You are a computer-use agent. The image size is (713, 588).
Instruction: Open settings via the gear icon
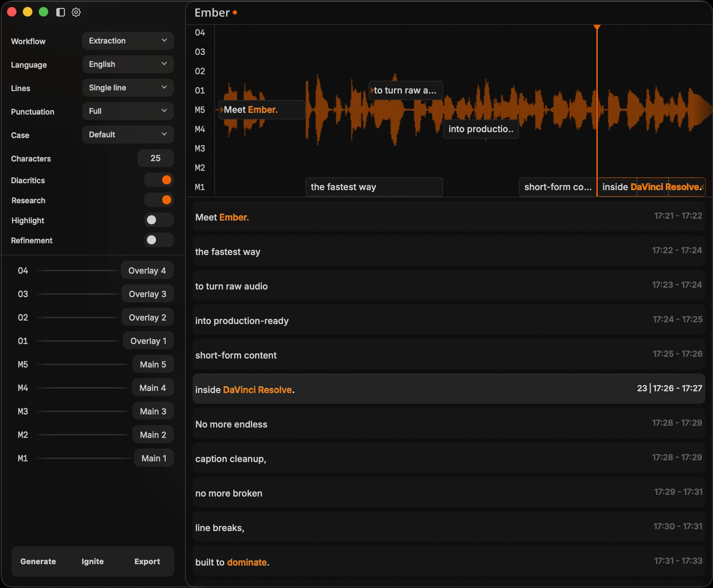click(76, 12)
